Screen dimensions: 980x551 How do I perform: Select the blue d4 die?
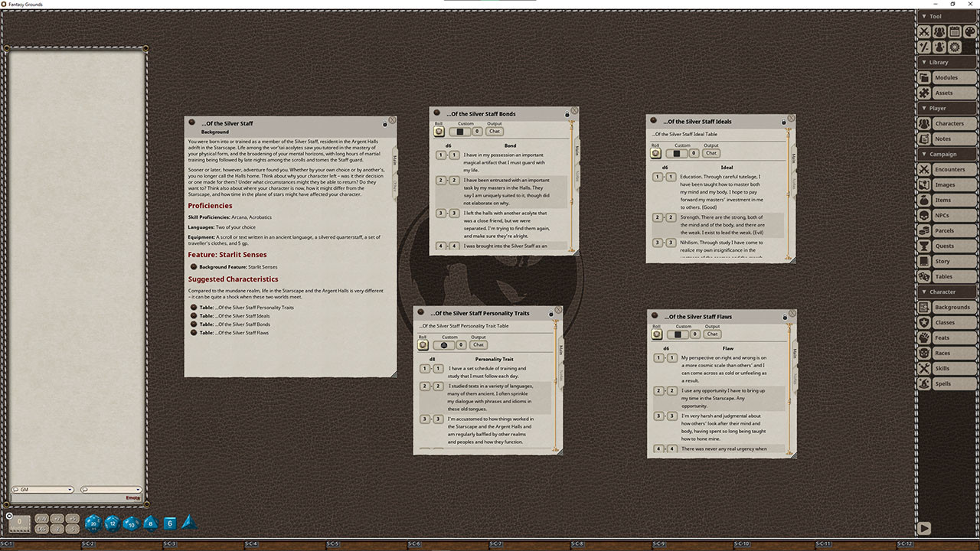pyautogui.click(x=188, y=523)
